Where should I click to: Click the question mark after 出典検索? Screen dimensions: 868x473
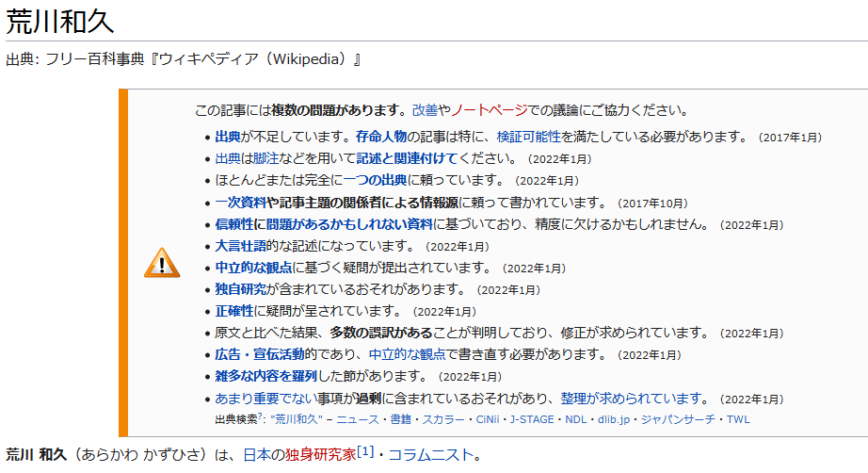(260, 416)
